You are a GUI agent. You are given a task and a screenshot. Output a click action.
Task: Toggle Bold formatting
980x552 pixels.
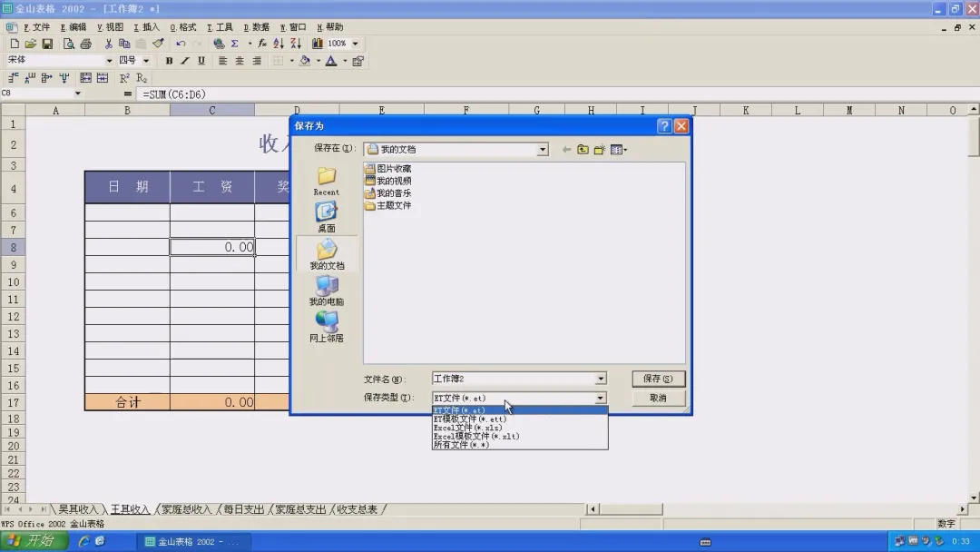(169, 61)
